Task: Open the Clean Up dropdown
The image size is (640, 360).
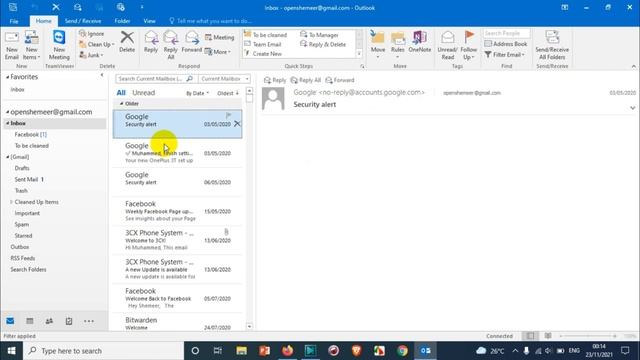Action: pos(97,44)
